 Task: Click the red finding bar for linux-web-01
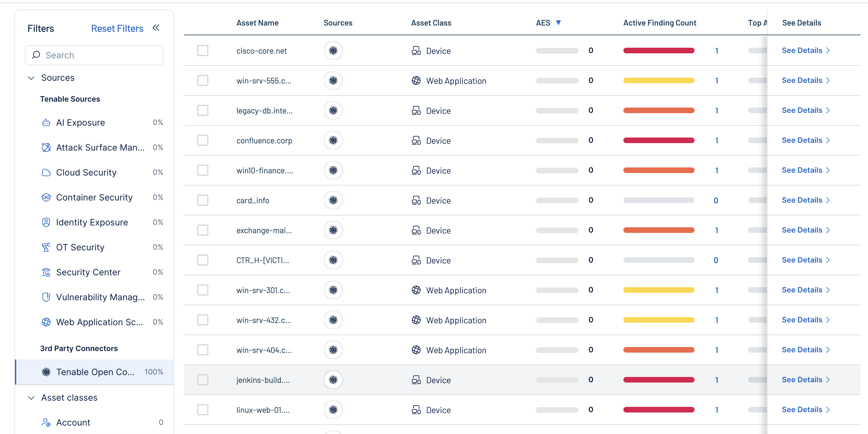pyautogui.click(x=658, y=410)
